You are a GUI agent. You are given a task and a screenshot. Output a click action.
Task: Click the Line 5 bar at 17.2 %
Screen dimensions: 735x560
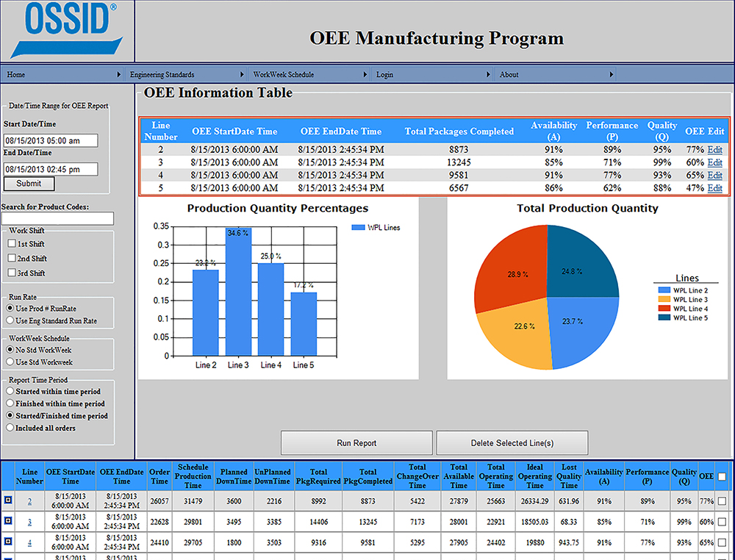[x=304, y=324]
